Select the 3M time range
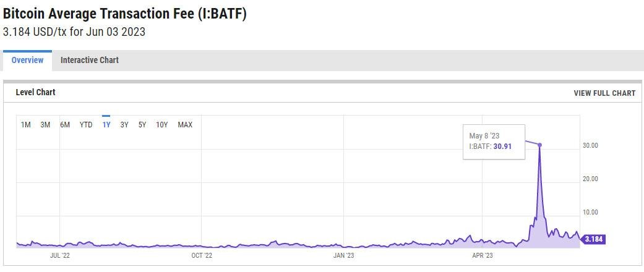644x272 pixels. tap(45, 125)
